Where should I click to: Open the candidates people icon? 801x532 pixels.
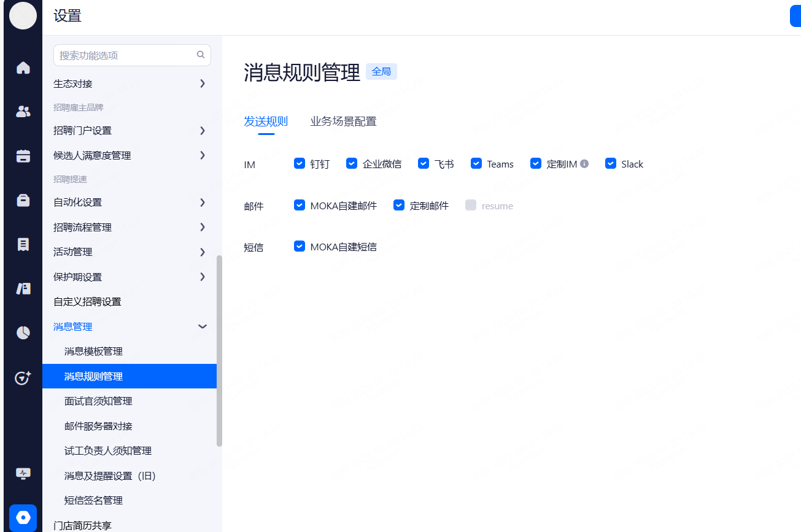(23, 112)
